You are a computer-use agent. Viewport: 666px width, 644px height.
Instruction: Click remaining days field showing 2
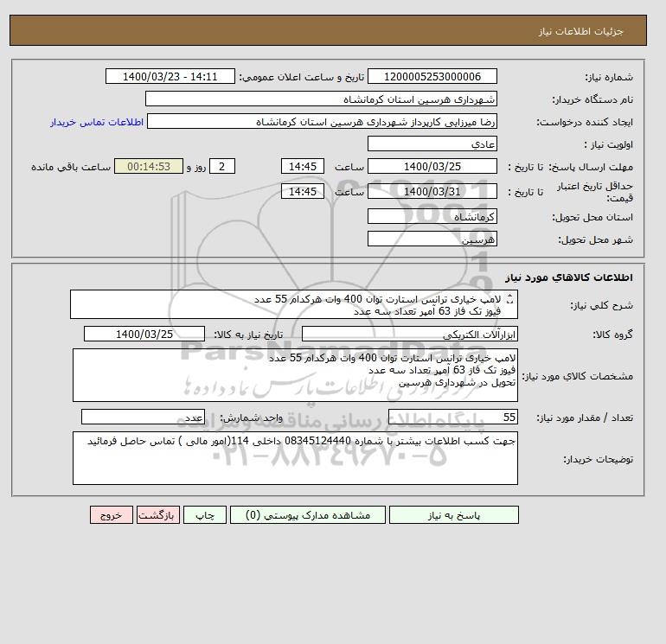221,167
